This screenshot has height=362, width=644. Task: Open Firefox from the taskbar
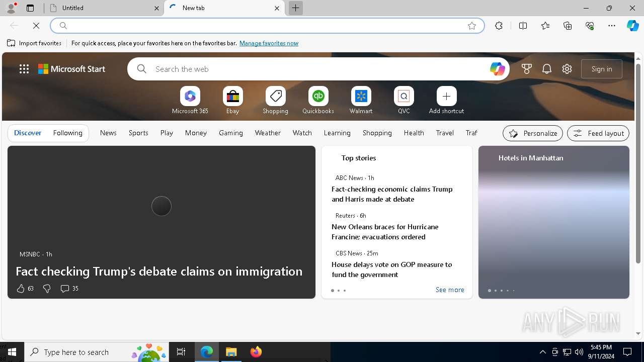(256, 352)
